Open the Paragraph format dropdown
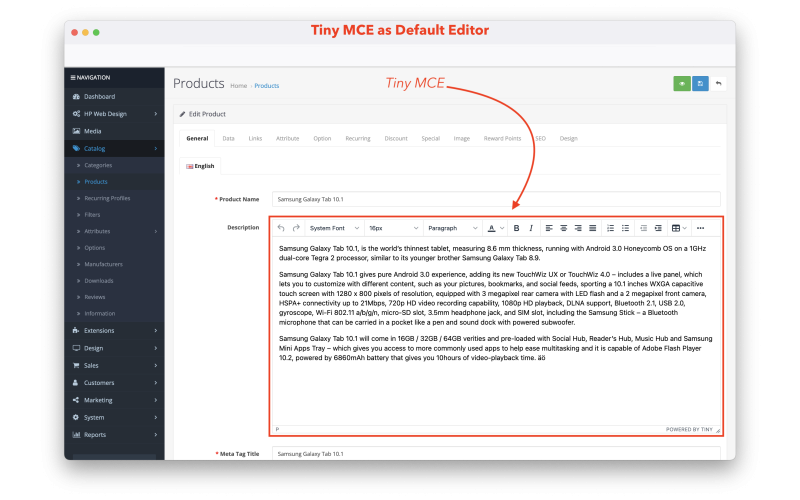This screenshot has width=800, height=500. [453, 228]
